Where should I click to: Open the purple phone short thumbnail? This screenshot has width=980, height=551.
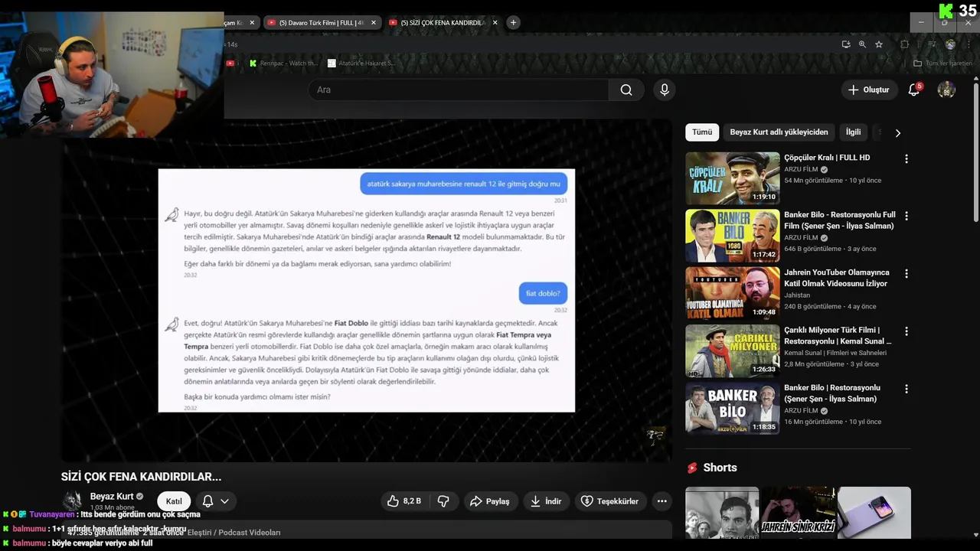[x=874, y=513]
